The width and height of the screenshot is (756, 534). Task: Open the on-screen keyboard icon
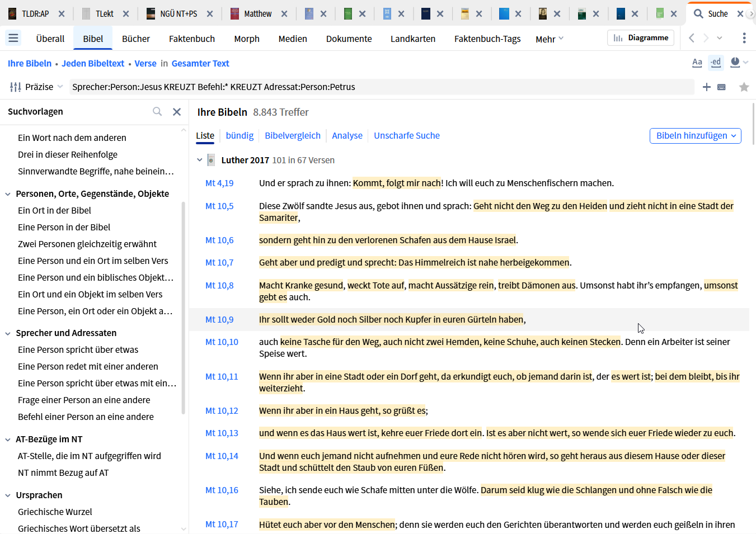[722, 87]
